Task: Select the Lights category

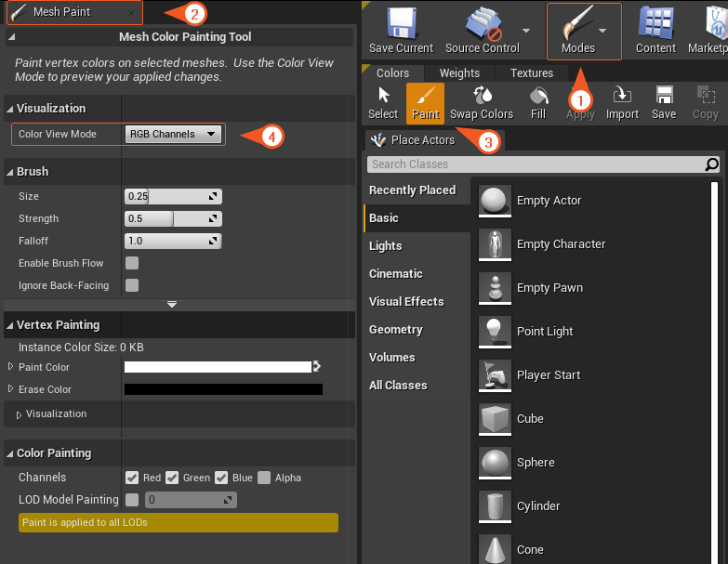Action: point(386,245)
